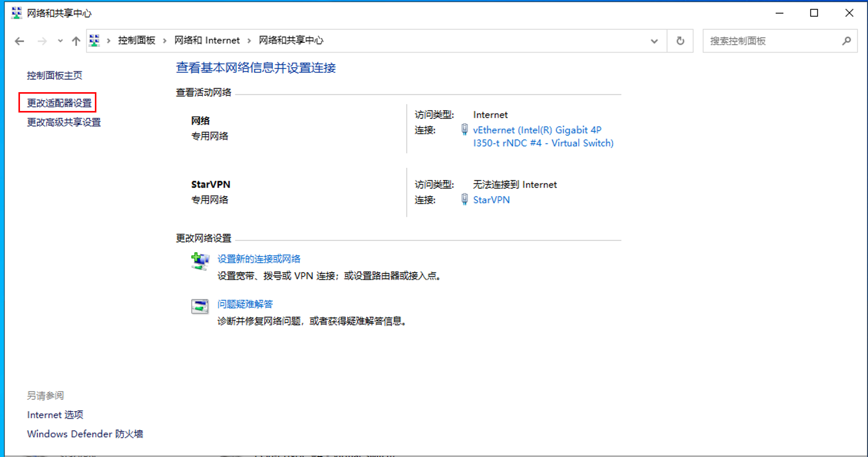This screenshot has height=457, width=868.
Task: Click the set up new connection icon
Action: pos(200,261)
